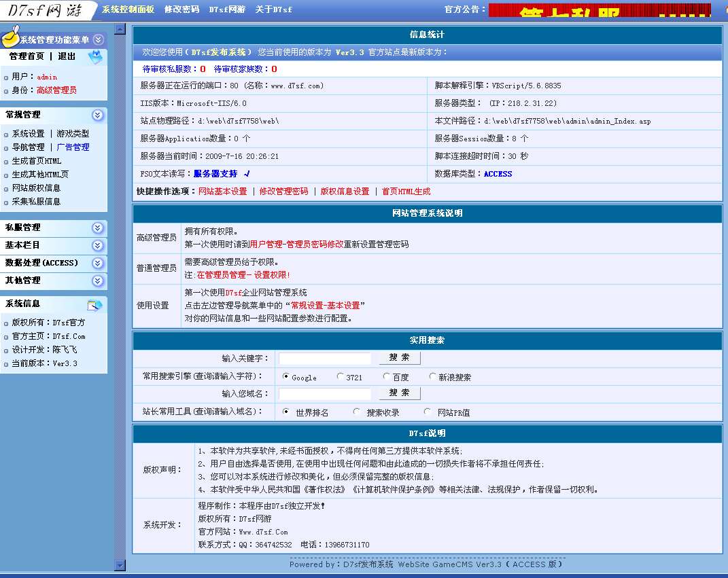This screenshot has height=578, width=728.
Task: Open 修改密码 in the top menu
Action: pyautogui.click(x=181, y=10)
